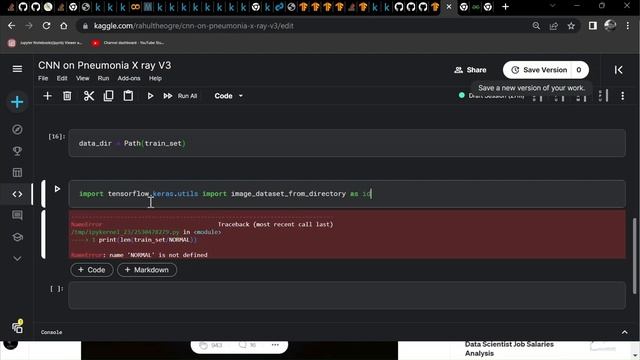Screen dimensions: 640x360
Task: Open Discussions icon in sidebar
Action: click(17, 215)
